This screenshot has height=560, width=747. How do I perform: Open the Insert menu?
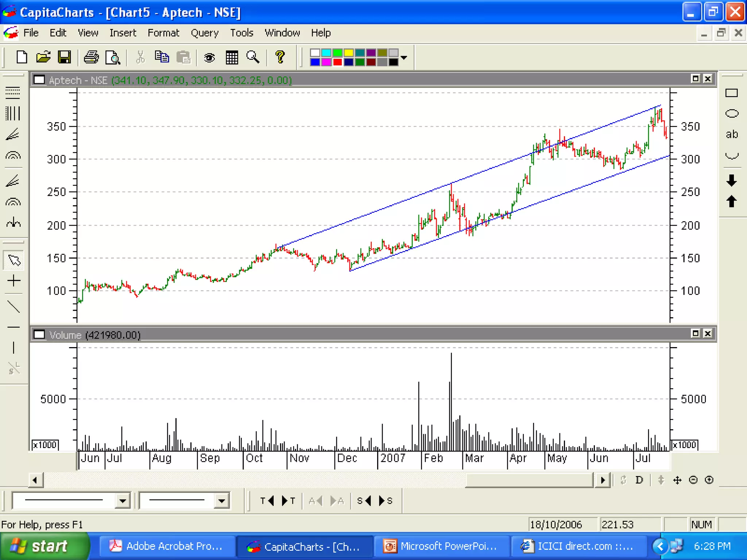tap(123, 33)
